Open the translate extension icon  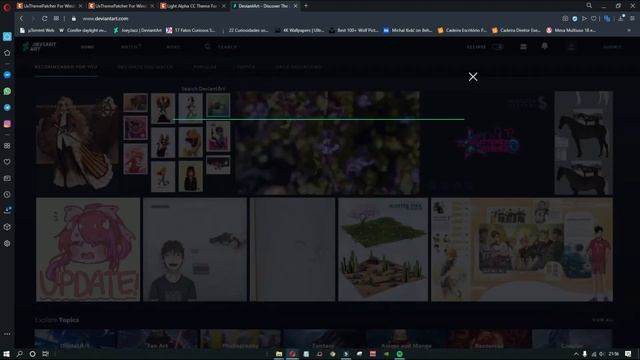pos(607,18)
